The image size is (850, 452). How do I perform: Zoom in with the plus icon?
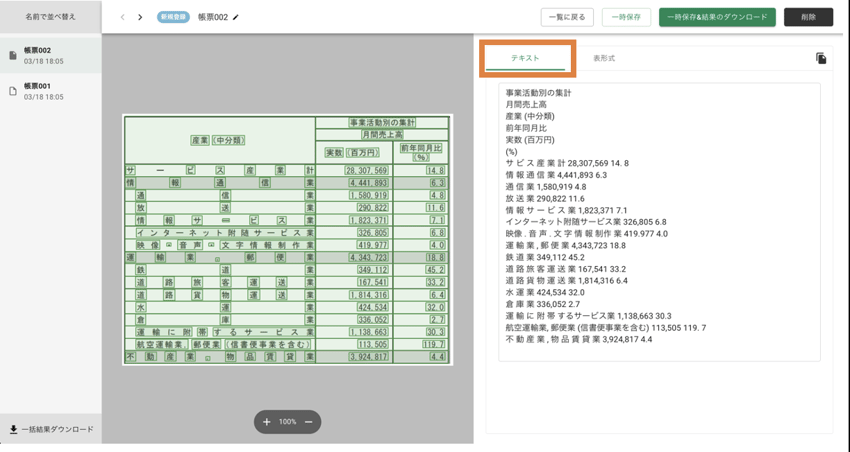click(267, 422)
